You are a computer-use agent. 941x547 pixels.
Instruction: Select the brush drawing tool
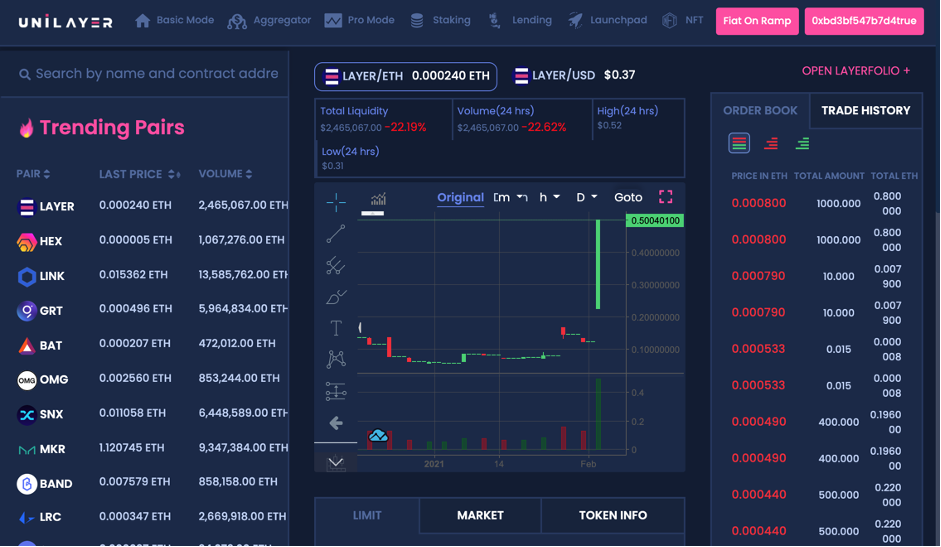[336, 297]
